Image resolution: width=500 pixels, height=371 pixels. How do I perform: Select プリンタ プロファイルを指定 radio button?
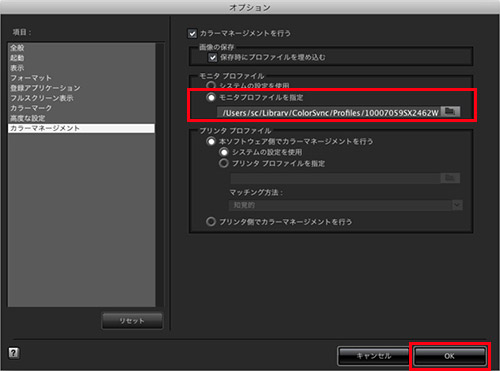(224, 163)
